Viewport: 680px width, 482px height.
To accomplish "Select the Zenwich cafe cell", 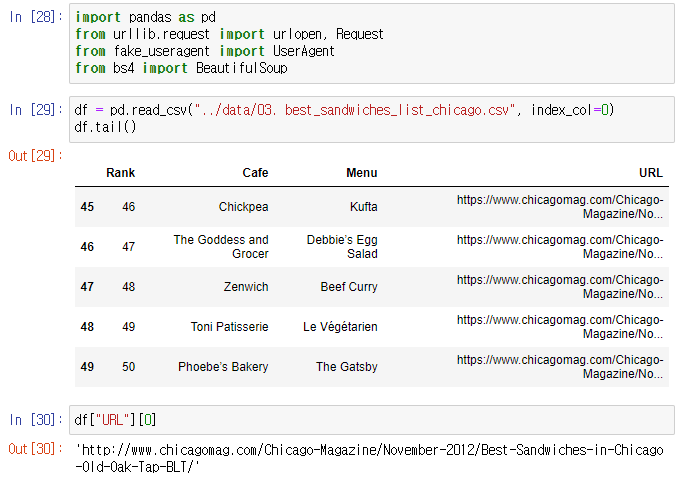I will point(246,287).
